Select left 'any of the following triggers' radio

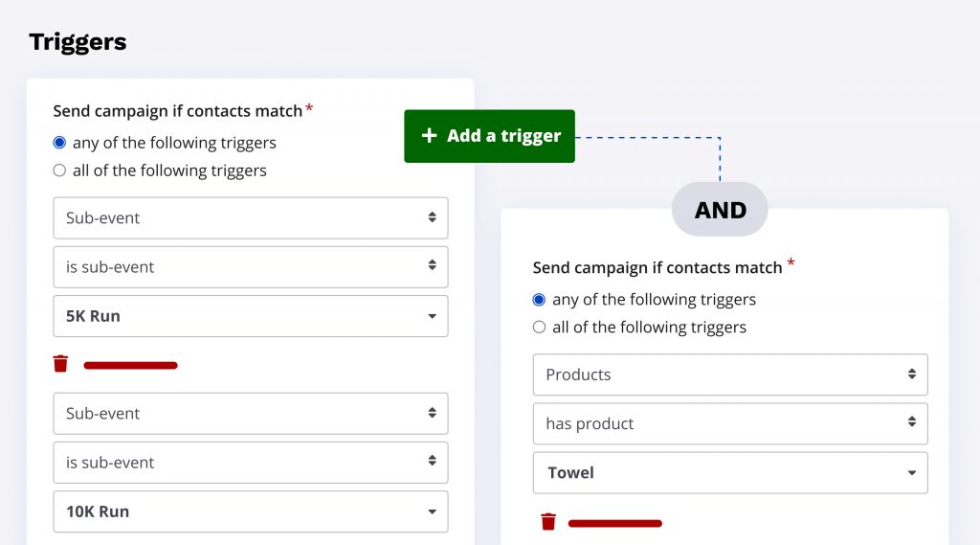click(59, 143)
